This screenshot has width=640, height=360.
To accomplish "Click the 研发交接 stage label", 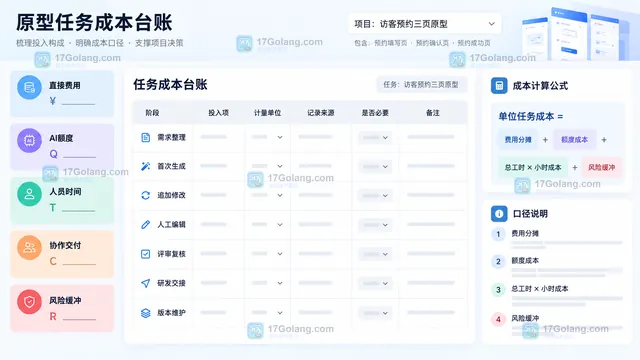I will tap(171, 283).
